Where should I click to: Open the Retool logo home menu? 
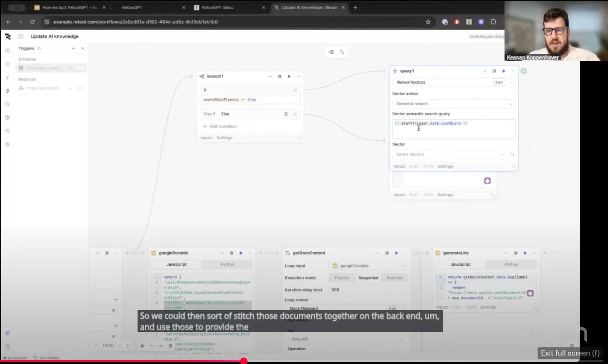pos(8,36)
